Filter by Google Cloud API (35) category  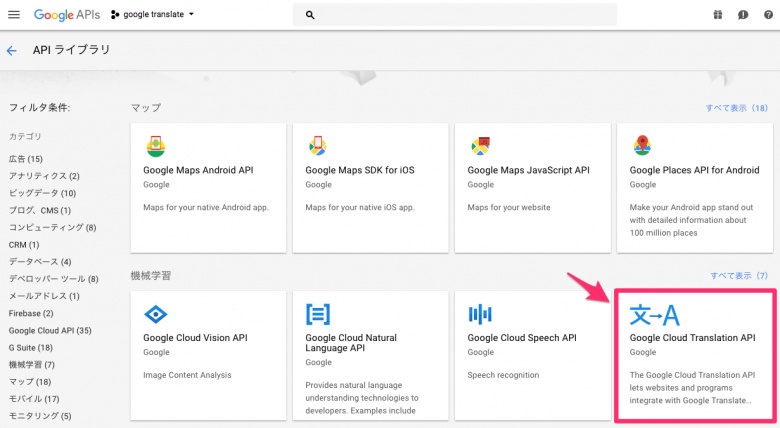point(50,330)
